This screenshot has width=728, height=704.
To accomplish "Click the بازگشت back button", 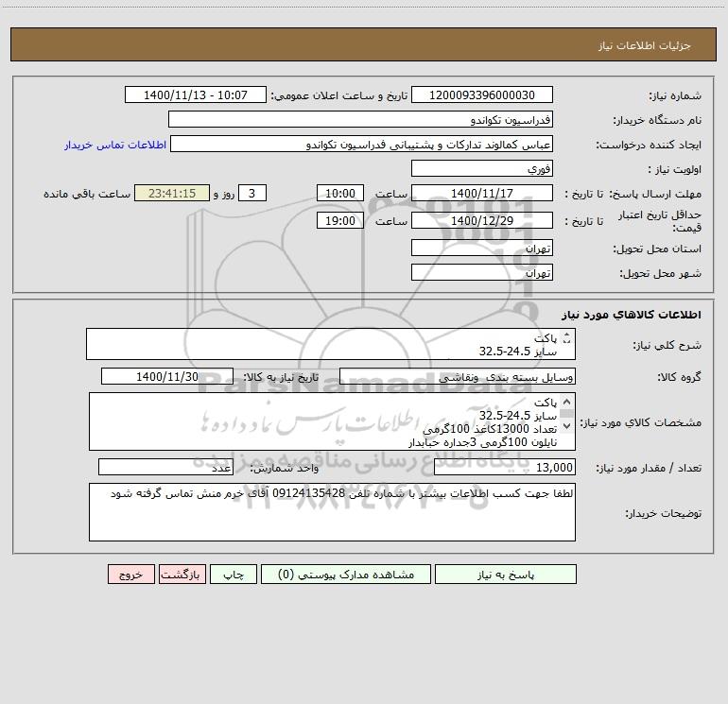I will (x=182, y=575).
